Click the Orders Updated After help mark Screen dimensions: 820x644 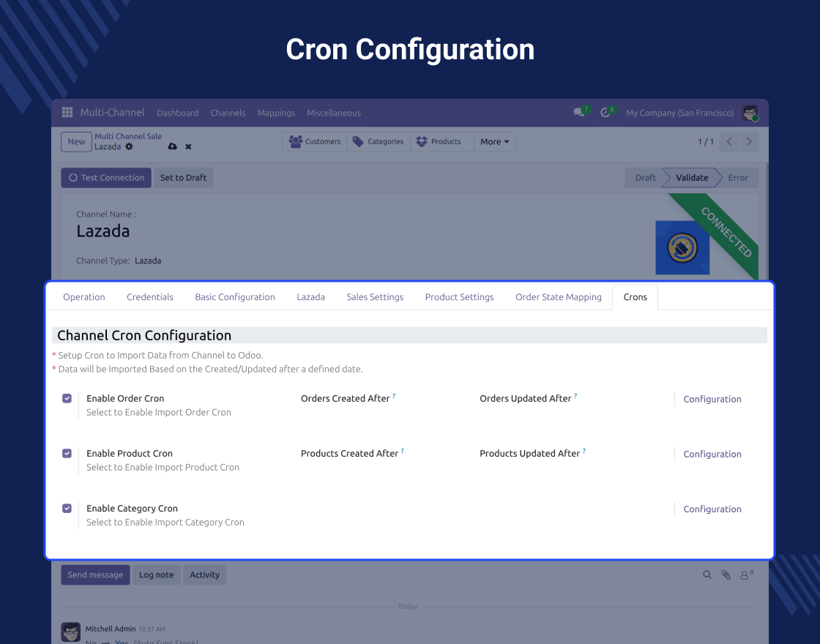tap(575, 396)
